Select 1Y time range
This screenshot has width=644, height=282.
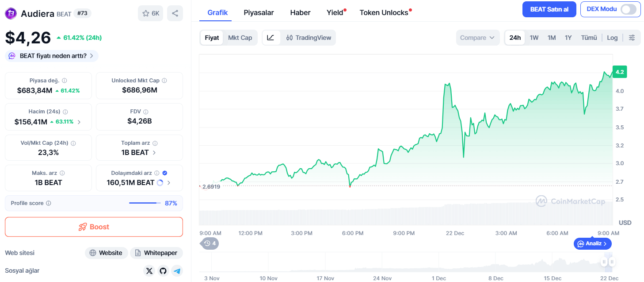point(568,38)
